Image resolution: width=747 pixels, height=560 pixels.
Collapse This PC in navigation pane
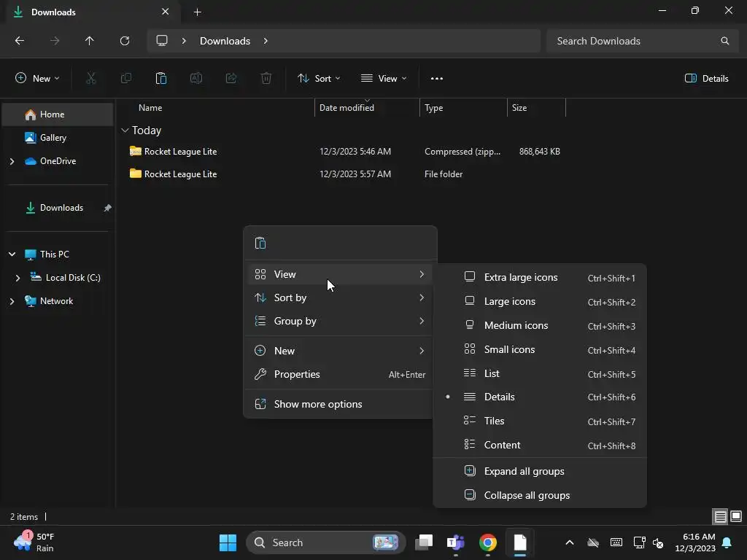click(12, 254)
